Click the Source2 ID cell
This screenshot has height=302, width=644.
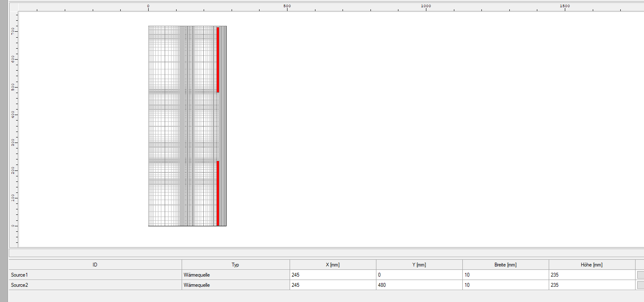coord(95,285)
